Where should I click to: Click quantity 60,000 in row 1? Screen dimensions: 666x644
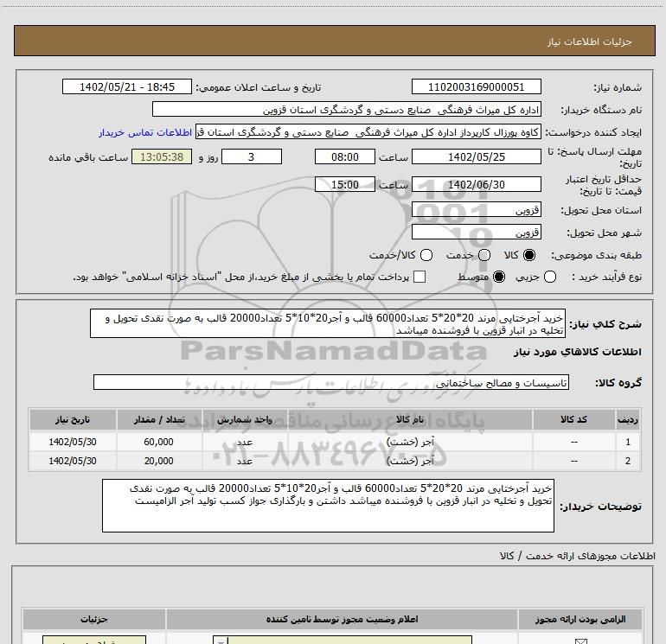click(158, 442)
